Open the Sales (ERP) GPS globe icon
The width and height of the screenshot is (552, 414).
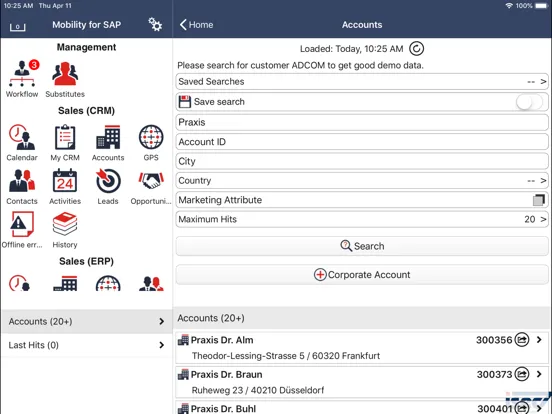point(108,283)
